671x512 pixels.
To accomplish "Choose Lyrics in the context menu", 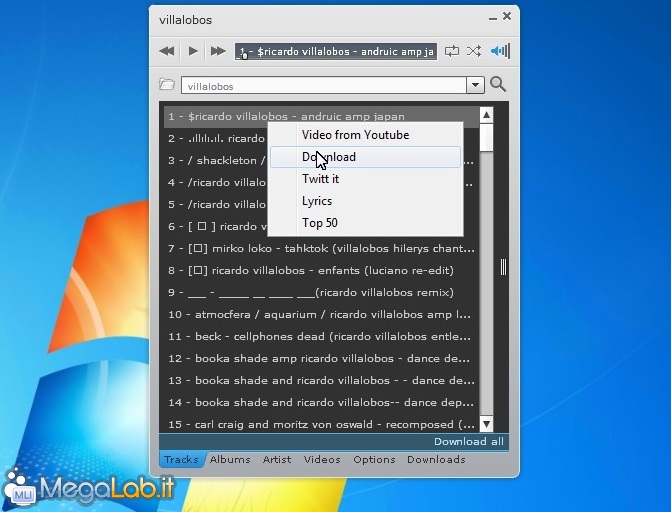I will point(365,201).
